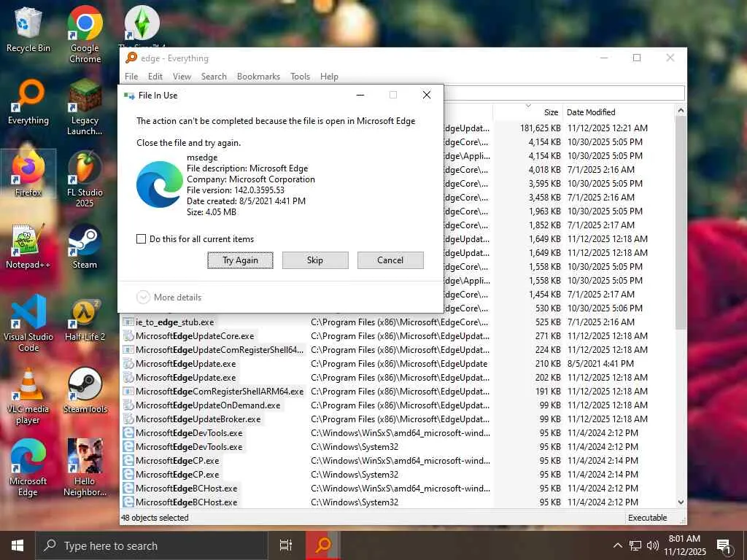This screenshot has height=560, width=747.
Task: Open the Help menu in Everything
Action: coord(329,76)
